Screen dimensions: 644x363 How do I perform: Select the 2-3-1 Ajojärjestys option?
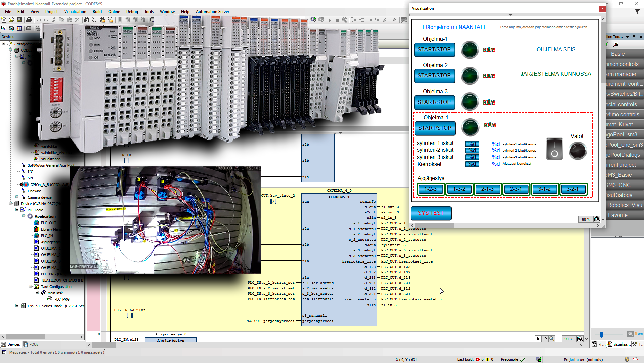(516, 189)
